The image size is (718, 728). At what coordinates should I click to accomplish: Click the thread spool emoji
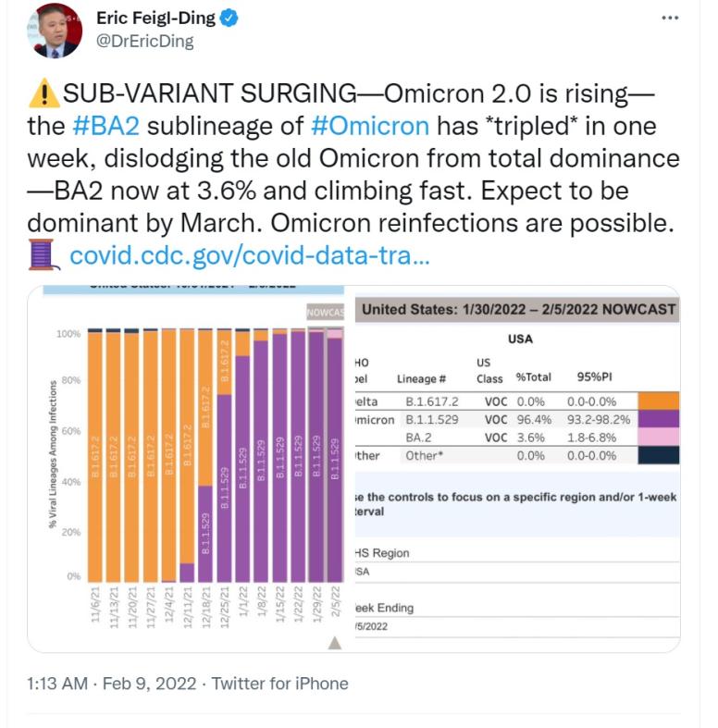click(x=43, y=253)
